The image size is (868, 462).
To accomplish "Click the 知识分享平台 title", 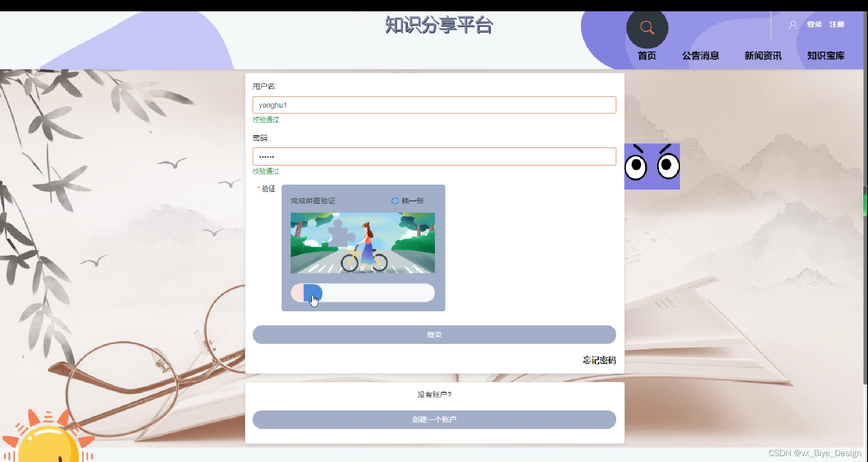I will point(439,25).
